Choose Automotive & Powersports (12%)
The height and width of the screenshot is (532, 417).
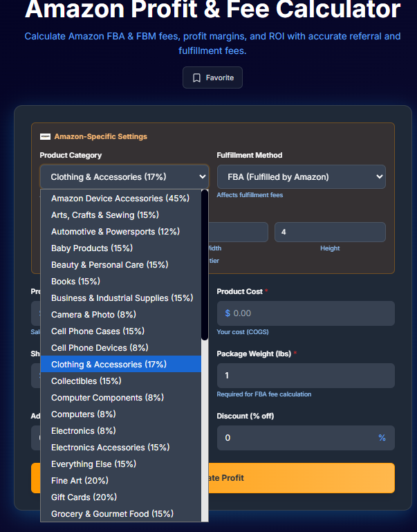tap(121, 231)
